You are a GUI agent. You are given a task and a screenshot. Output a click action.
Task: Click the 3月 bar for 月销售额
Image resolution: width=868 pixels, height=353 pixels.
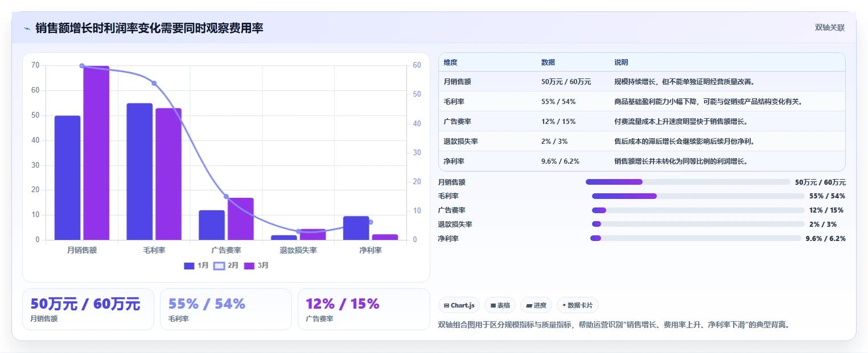[96, 153]
